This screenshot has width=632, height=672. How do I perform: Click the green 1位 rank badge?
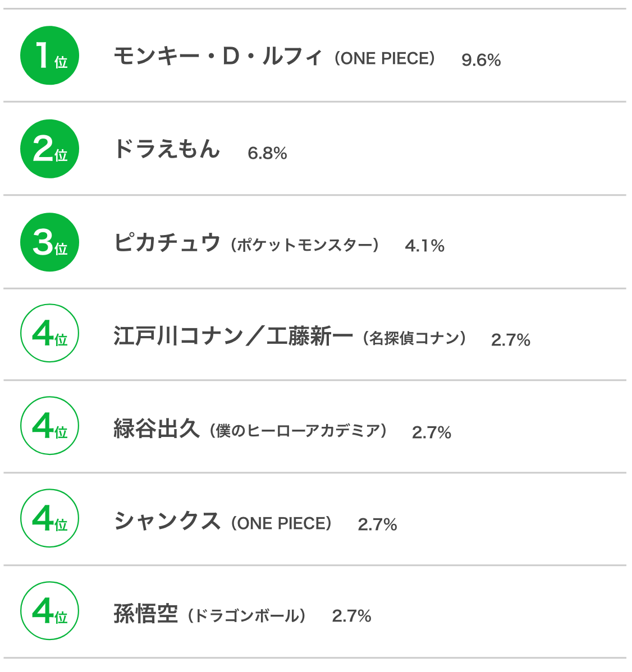click(50, 56)
